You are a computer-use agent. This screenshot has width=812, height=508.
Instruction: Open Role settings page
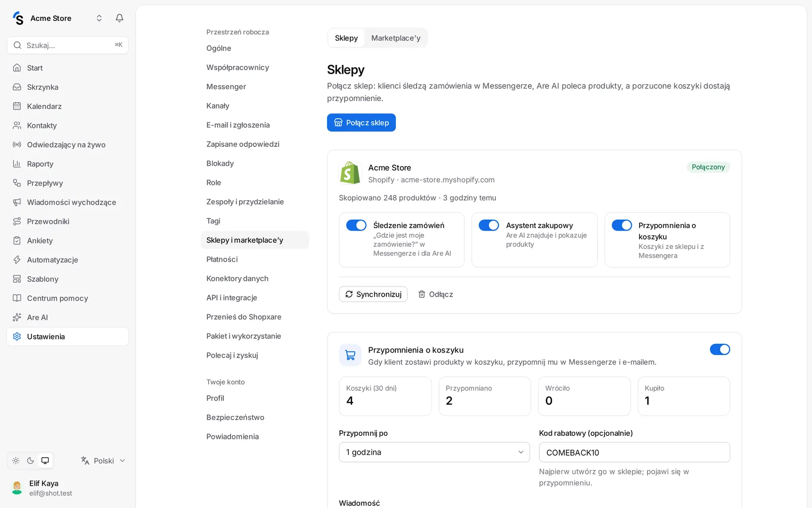pos(254,182)
